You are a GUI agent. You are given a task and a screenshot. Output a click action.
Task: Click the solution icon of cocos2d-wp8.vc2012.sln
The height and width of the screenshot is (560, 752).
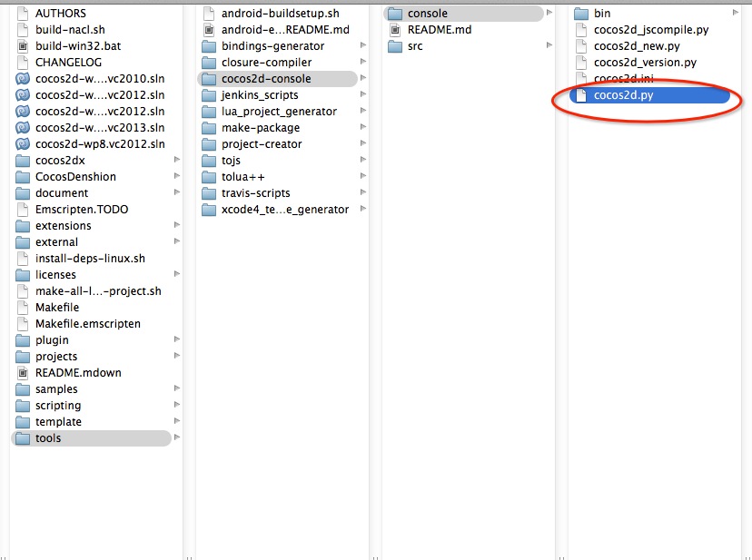pyautogui.click(x=23, y=143)
